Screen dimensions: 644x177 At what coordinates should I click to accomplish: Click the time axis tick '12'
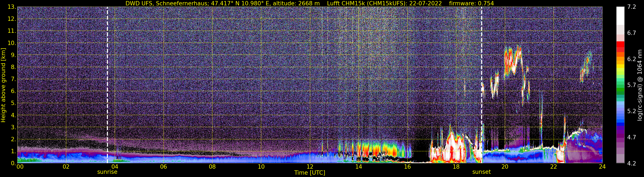point(310,167)
